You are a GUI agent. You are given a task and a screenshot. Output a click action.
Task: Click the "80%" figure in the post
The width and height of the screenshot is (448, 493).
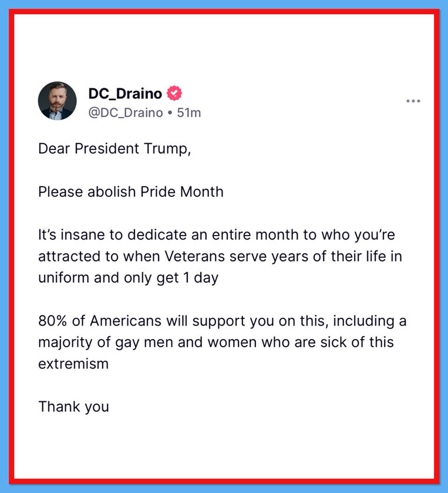[x=52, y=321]
